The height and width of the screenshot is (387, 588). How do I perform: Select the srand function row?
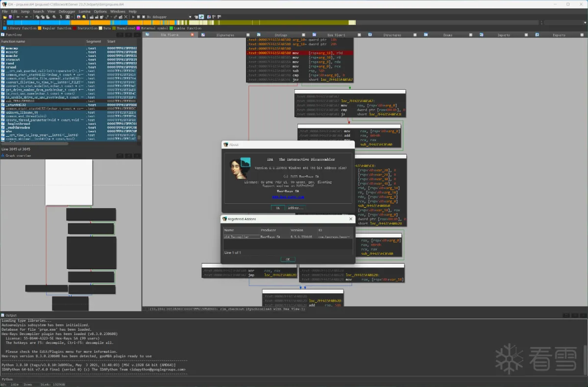(69, 67)
